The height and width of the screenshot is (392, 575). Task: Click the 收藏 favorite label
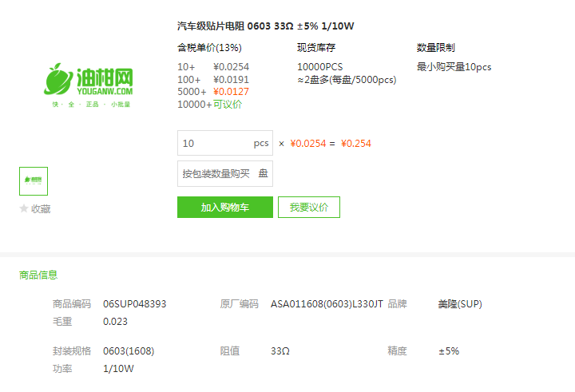pyautogui.click(x=41, y=209)
